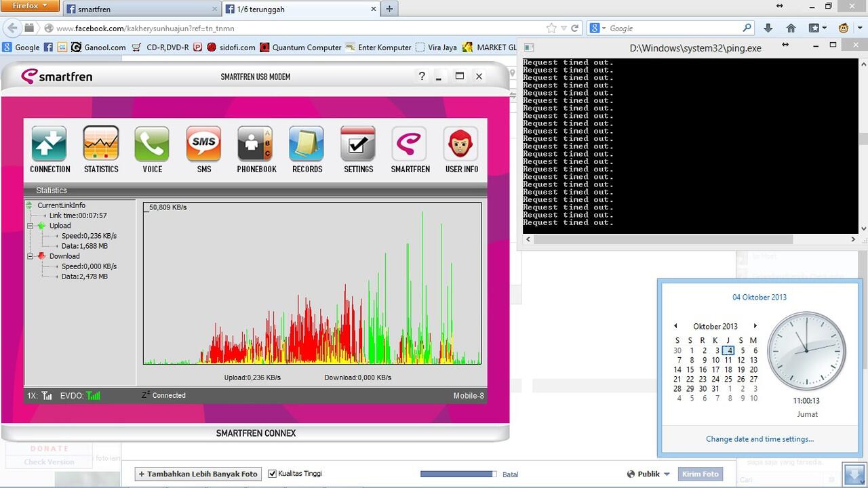Collapse the Download tree node
Viewport: 868px width, 488px height.
pos(31,256)
